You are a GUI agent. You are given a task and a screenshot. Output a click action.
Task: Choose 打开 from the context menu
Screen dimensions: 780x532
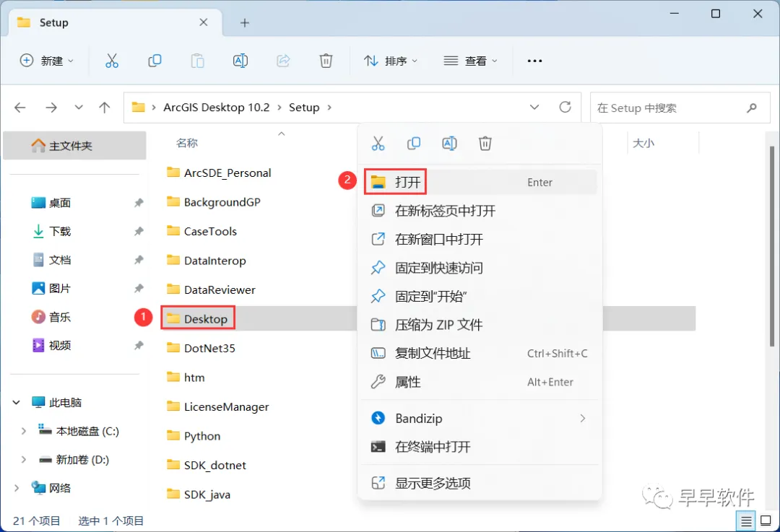coord(480,182)
